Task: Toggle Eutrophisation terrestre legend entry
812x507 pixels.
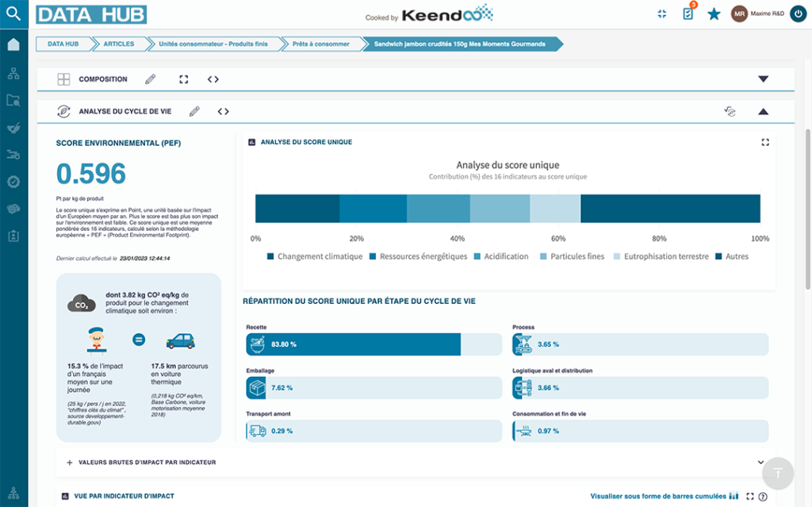Action: point(661,256)
